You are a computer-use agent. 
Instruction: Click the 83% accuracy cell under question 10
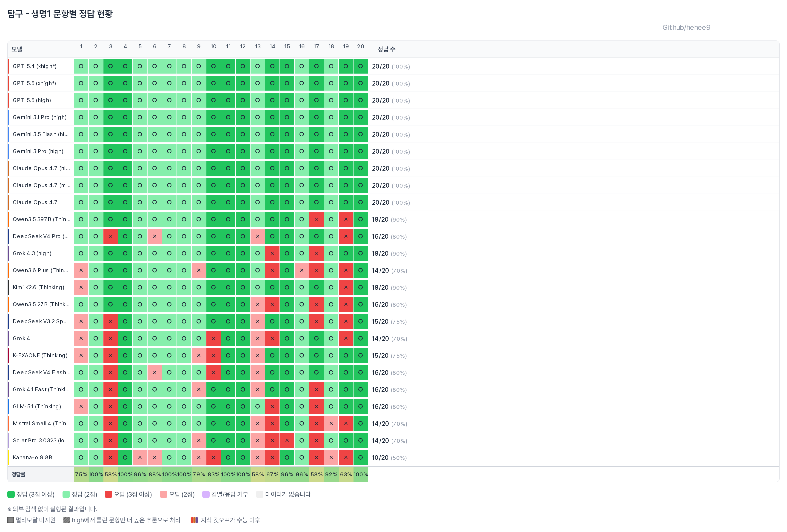213,475
